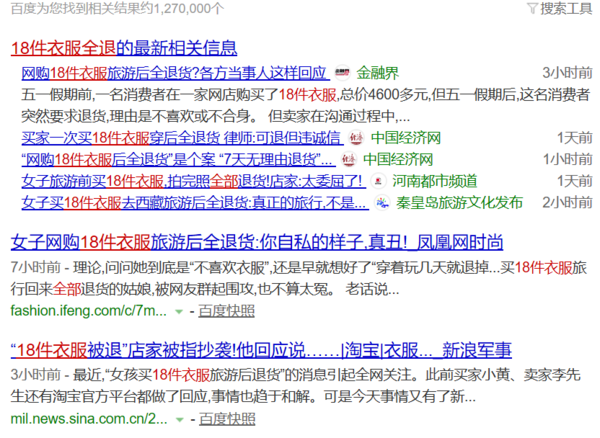Screen dimensions: 600x438
Task: Open 买家一次买18件衣服穿后全退货 律师 news link
Action: pos(182,138)
